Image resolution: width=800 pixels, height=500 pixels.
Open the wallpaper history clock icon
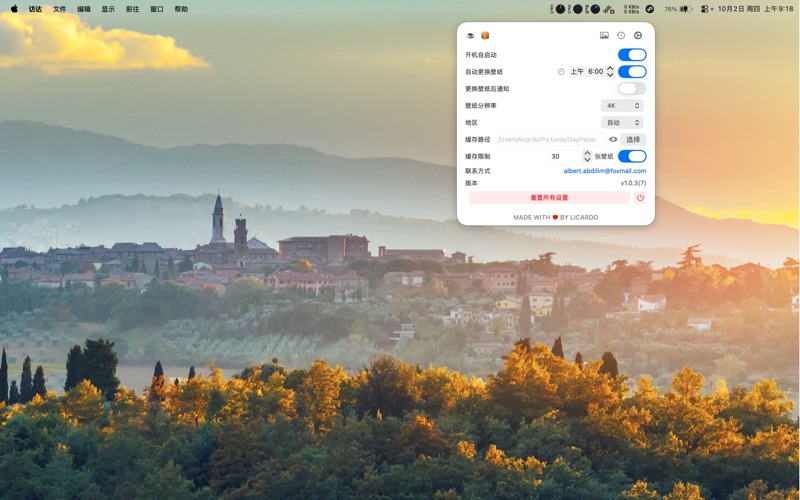621,35
